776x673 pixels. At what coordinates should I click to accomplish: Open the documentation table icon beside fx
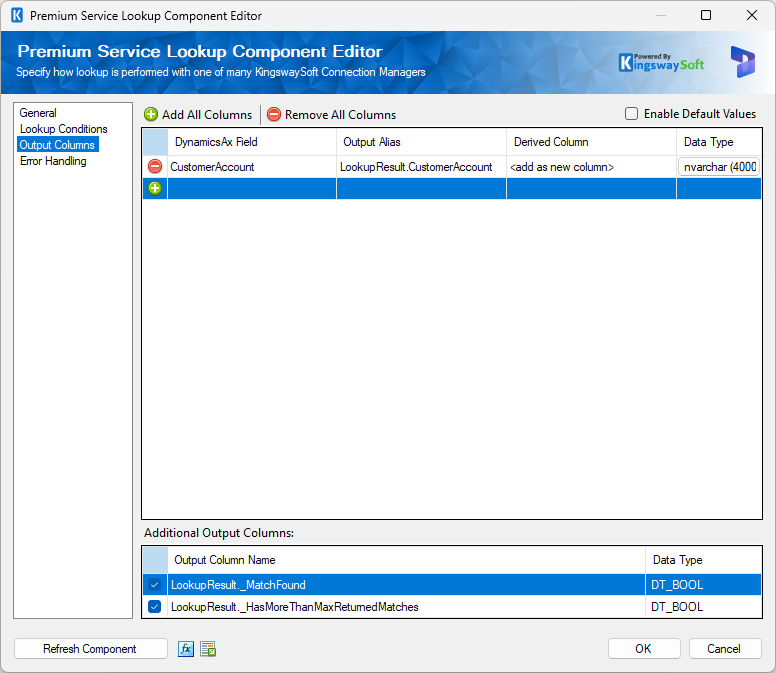click(x=208, y=649)
